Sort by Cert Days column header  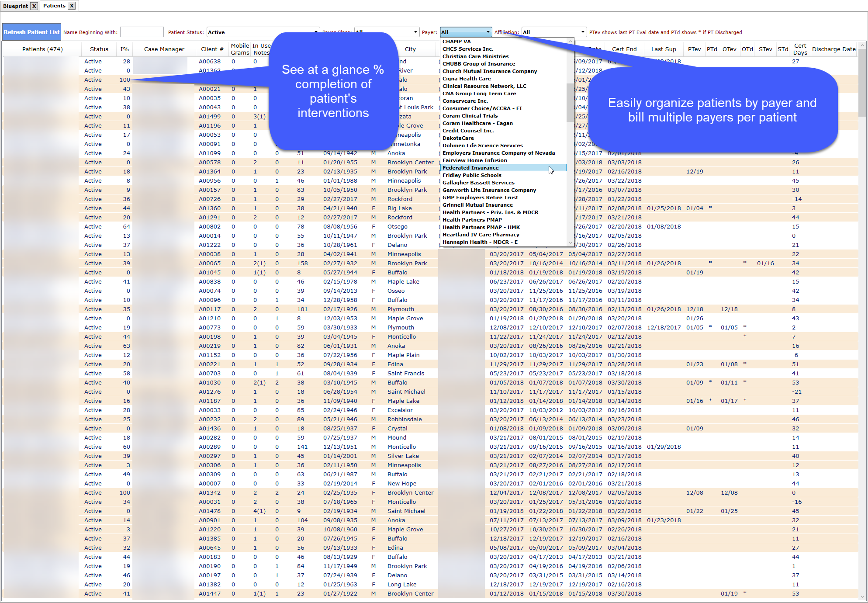click(800, 49)
